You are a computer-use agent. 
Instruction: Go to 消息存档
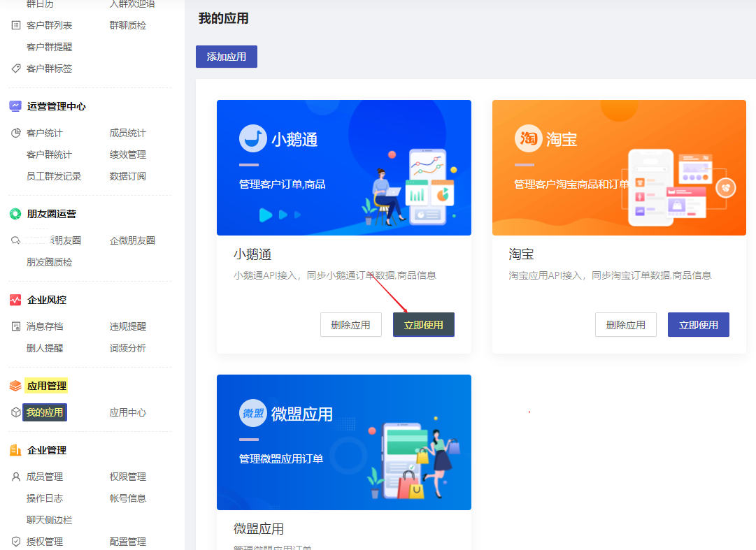pyautogui.click(x=44, y=326)
